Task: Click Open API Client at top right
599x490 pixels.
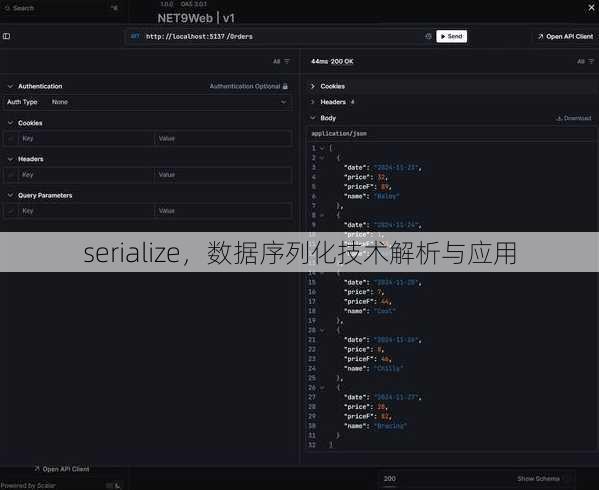Action: pos(565,37)
